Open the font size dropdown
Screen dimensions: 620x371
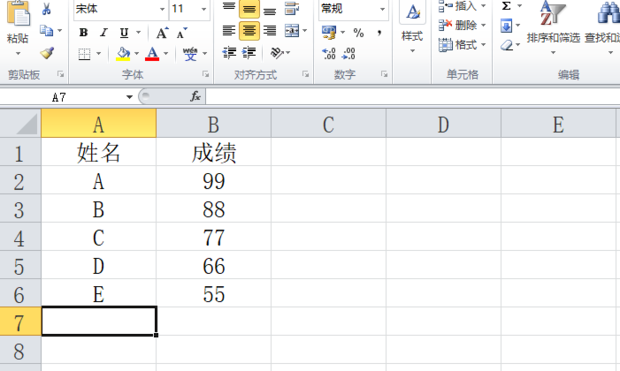point(204,9)
